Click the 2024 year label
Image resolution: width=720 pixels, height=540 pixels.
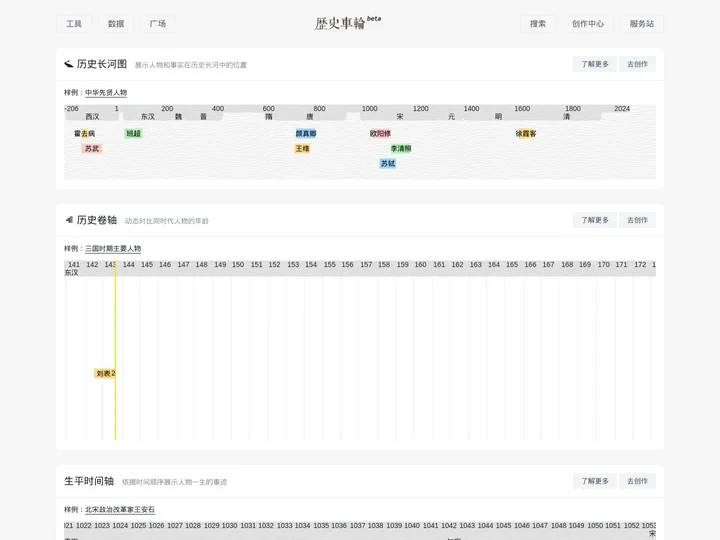(622, 109)
